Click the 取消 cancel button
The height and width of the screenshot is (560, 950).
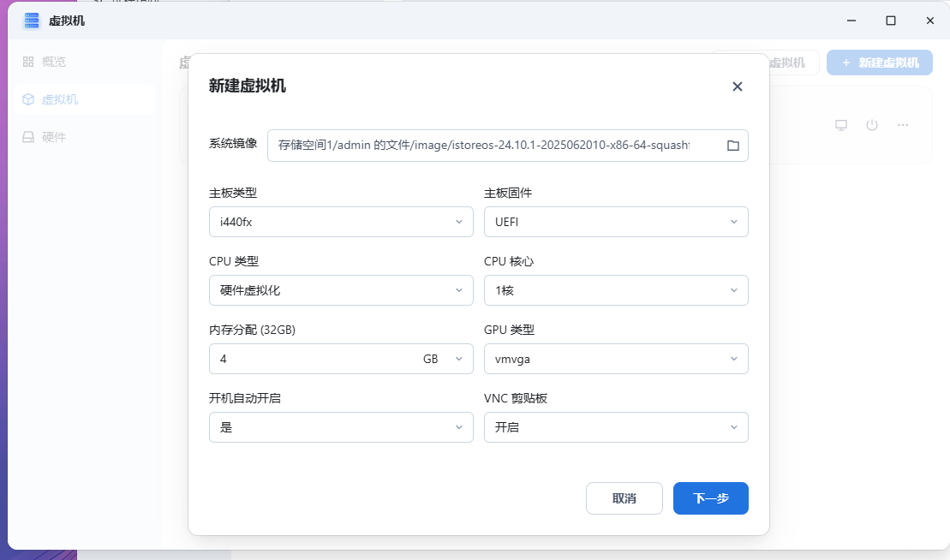[x=624, y=498]
